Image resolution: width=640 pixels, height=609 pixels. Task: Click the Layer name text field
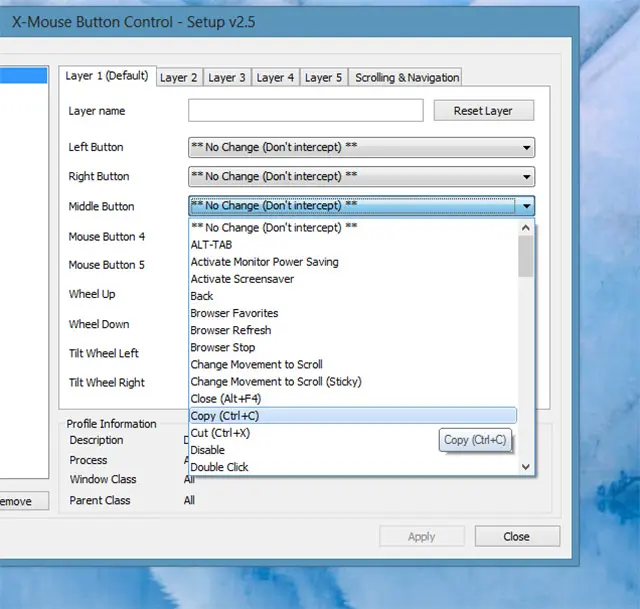click(x=305, y=111)
